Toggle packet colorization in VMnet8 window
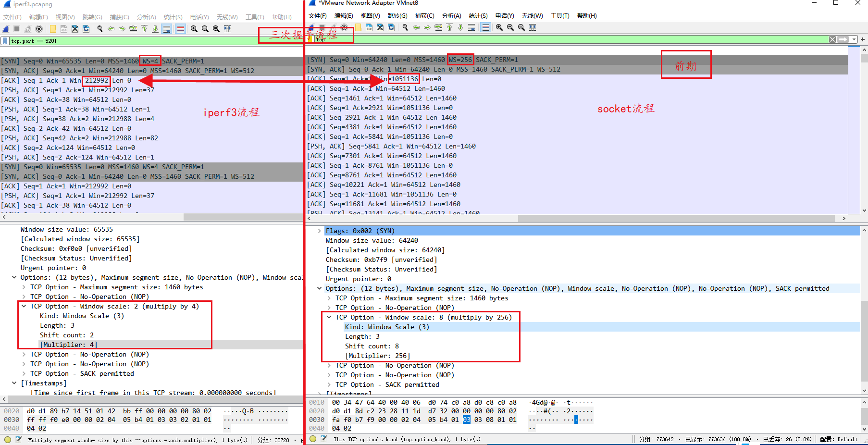The width and height of the screenshot is (868, 445). pyautogui.click(x=486, y=27)
